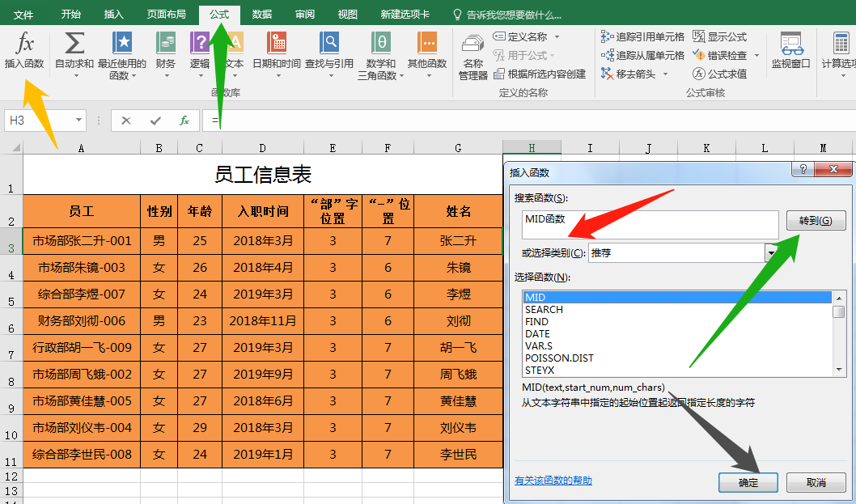Viewport: 856px width, 504px height.
Task: Switch to the Home (开始) tab
Action: pyautogui.click(x=71, y=15)
